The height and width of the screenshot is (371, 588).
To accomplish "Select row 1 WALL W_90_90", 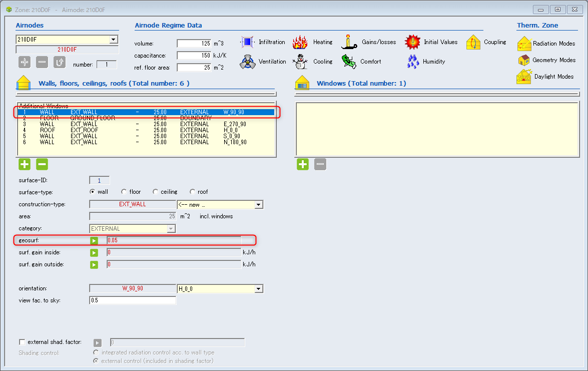I will coord(146,112).
